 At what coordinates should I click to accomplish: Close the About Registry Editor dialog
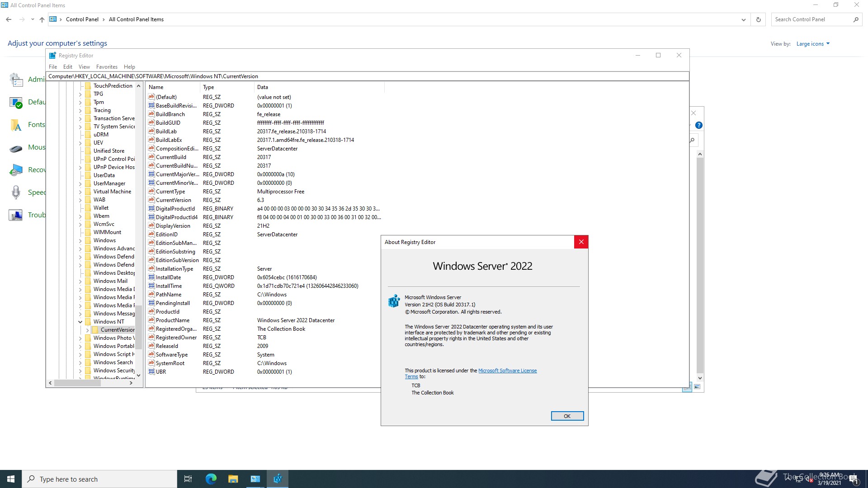[581, 242]
